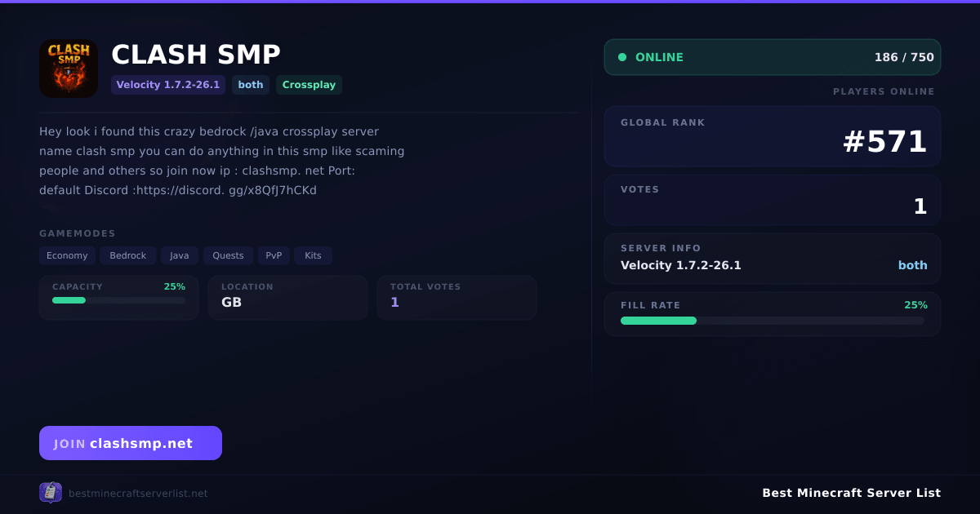The height and width of the screenshot is (514, 980).
Task: Click the GLOBAL RANK label
Action: pos(663,122)
